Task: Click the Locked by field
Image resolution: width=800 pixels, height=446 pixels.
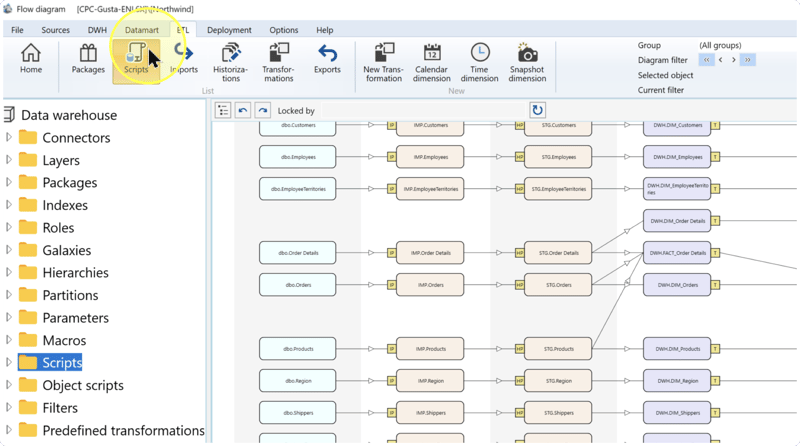Action: pyautogui.click(x=423, y=111)
